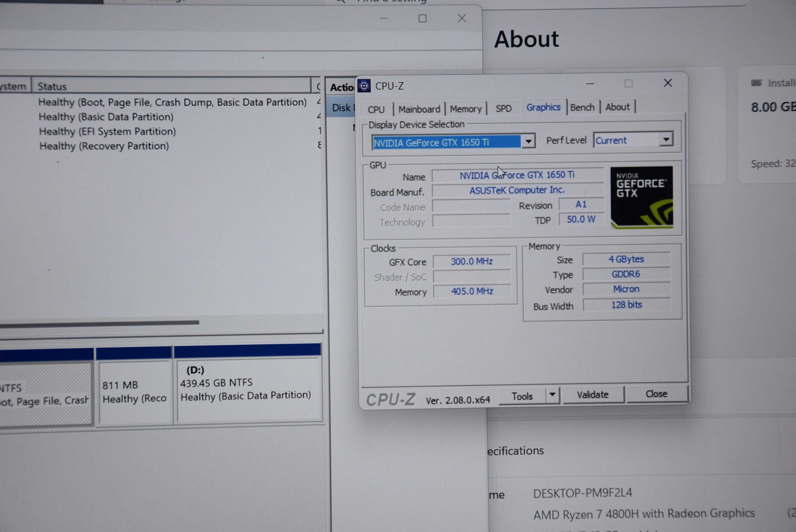Click the CPU-Z app icon in title bar
796x532 pixels.
pos(364,86)
